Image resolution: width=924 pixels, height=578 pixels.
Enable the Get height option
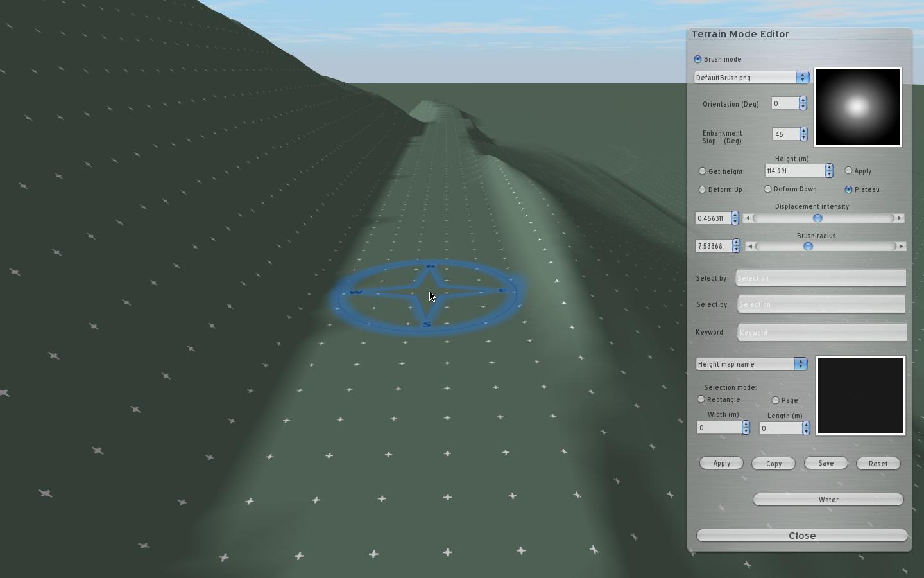coord(703,171)
